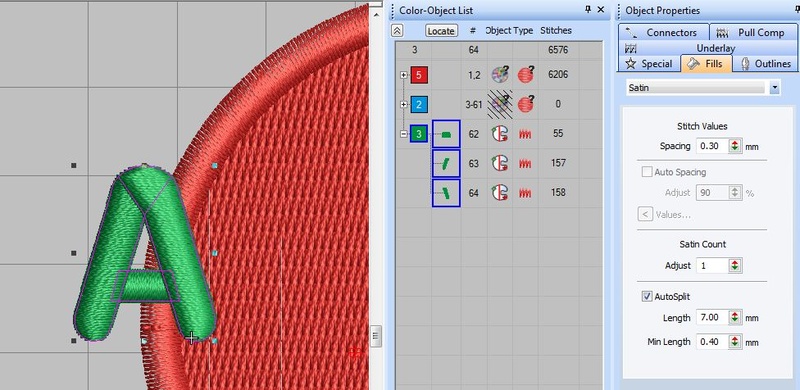This screenshot has height=390, width=800.
Task: Collapse the green color 3 group
Action: pyautogui.click(x=405, y=134)
